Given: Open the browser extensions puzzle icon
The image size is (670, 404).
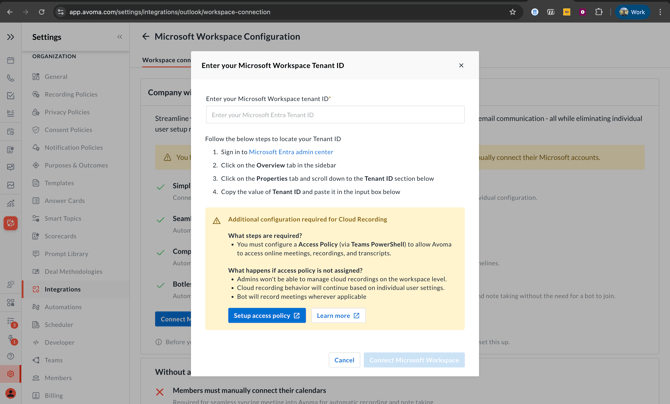Looking at the screenshot, I should pyautogui.click(x=599, y=12).
